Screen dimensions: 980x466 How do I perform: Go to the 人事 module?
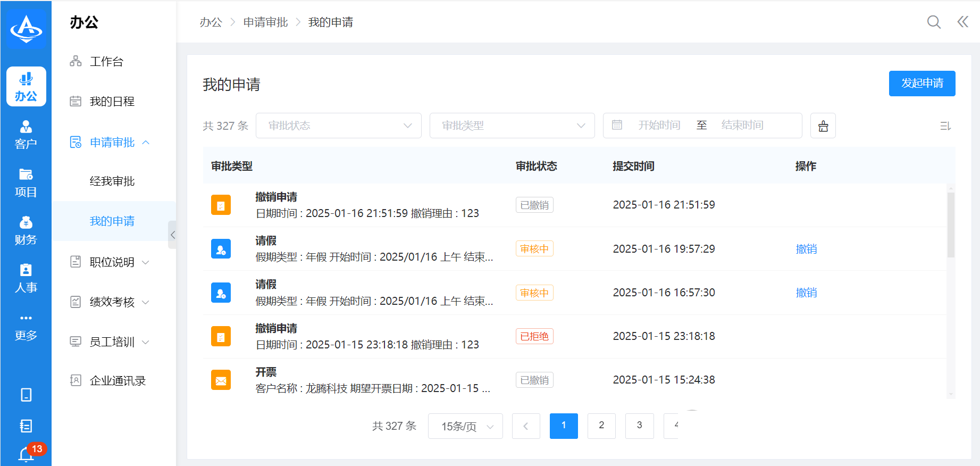tap(26, 278)
